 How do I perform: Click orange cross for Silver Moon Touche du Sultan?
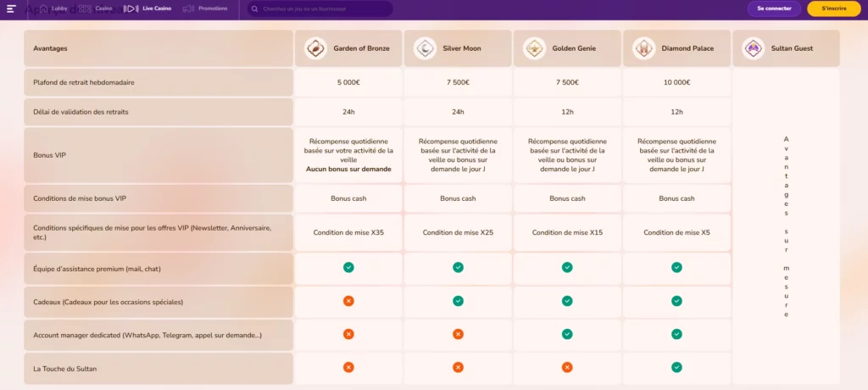point(458,367)
